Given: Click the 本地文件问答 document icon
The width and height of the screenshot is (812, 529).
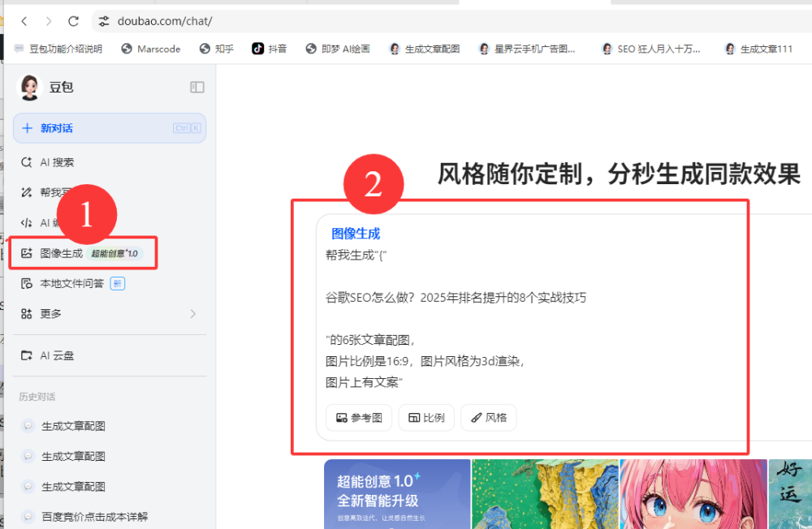Looking at the screenshot, I should pyautogui.click(x=27, y=284).
